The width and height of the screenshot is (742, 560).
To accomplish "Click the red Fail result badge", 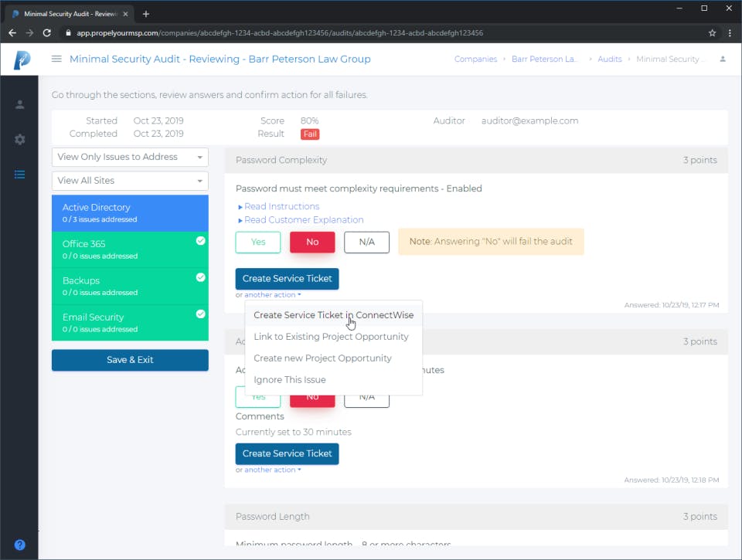I will point(309,134).
